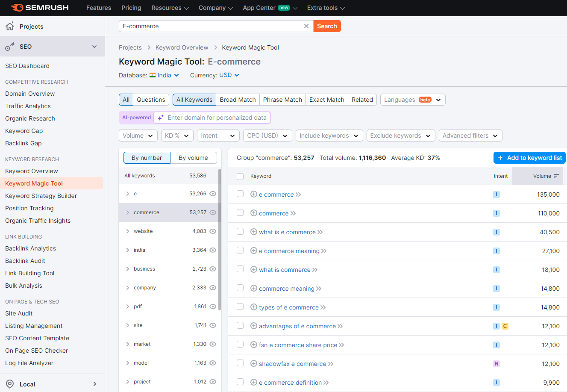Click plus icon beside 'types of e commerce'
The width and height of the screenshot is (567, 392).
(x=253, y=307)
